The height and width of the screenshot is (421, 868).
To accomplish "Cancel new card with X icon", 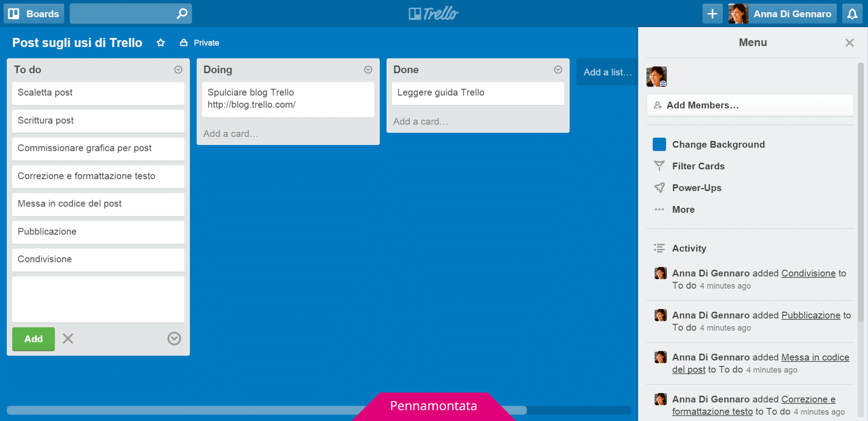I will tap(68, 338).
